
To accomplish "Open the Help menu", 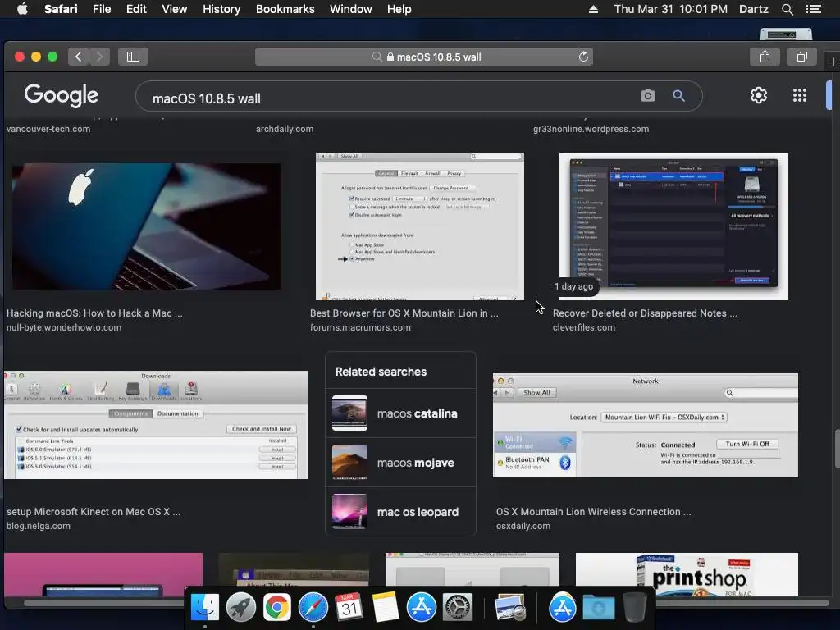I will [399, 9].
